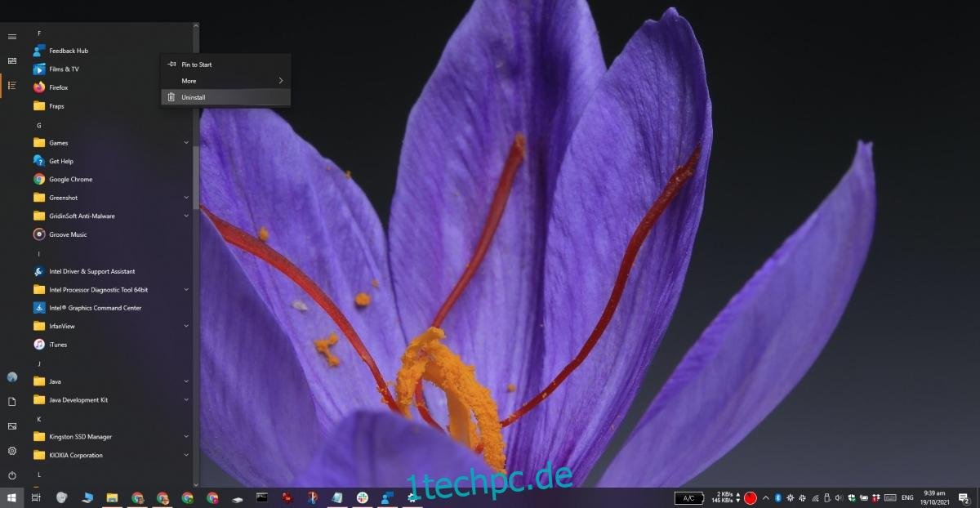Click Bluetooth icon in system tray
The height and width of the screenshot is (508, 980).
pos(778,497)
